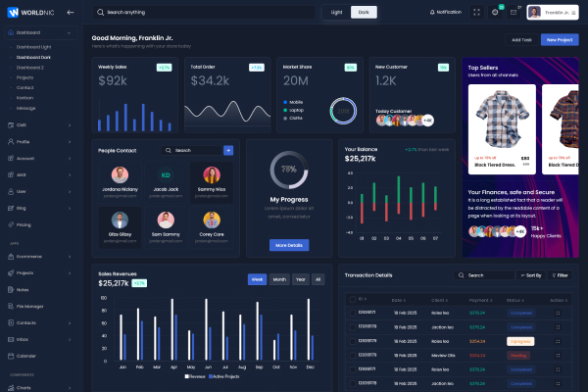The image size is (588, 392).
Task: Tick the checkbox on the first transaction row
Action: [x=353, y=313]
